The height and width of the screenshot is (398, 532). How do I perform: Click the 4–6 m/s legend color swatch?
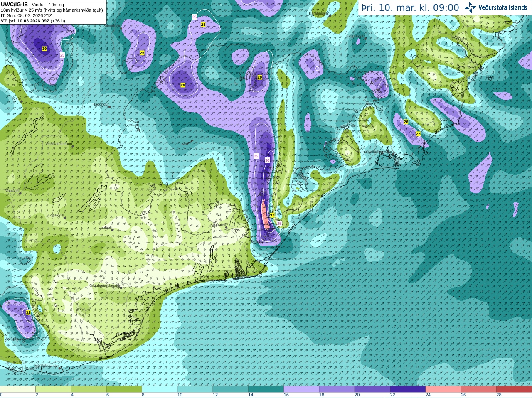[x=89, y=389]
